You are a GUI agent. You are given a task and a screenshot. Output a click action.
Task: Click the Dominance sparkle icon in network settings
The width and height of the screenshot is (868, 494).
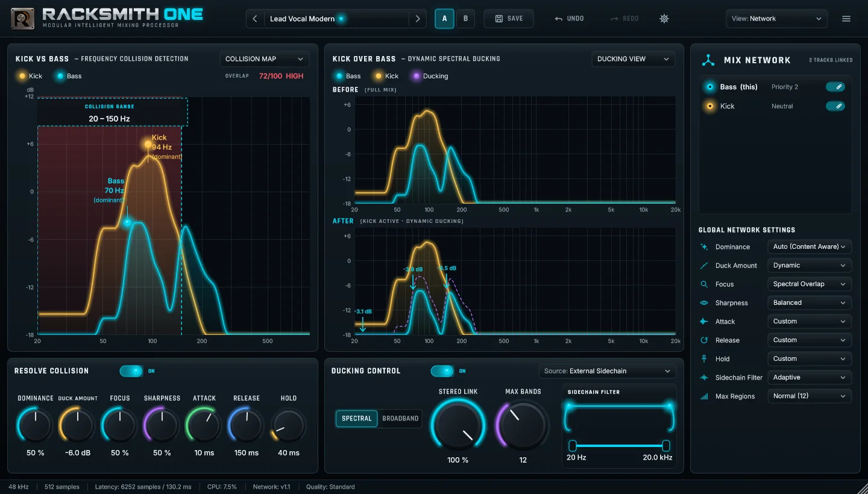click(x=703, y=247)
